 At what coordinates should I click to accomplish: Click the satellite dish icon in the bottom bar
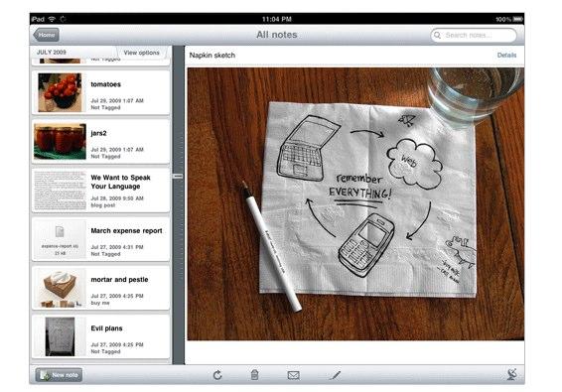[x=512, y=374]
